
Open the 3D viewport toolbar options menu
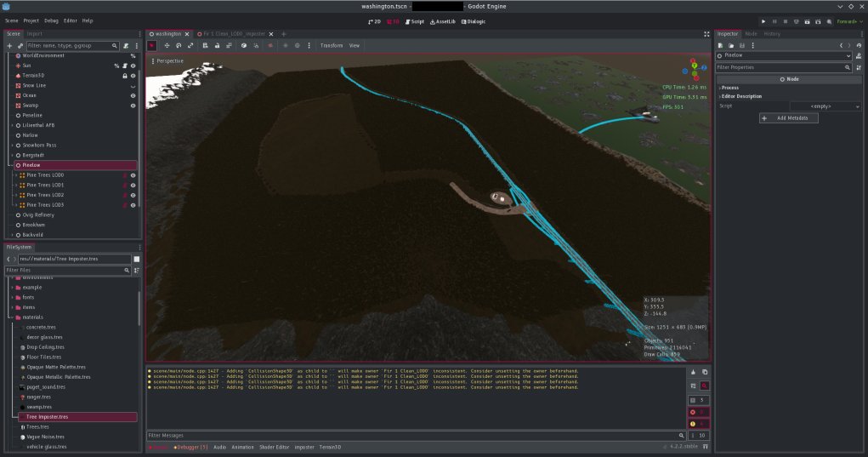309,45
